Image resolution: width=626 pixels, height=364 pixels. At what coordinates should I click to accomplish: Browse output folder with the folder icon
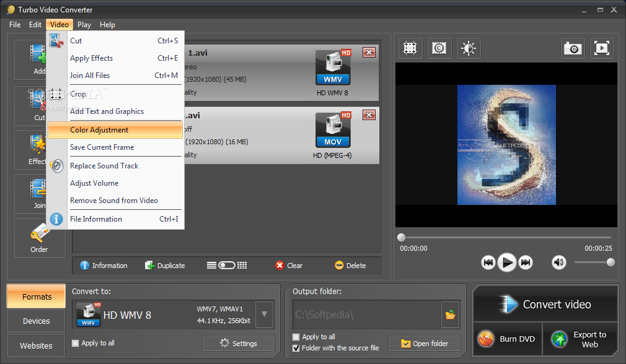(x=451, y=315)
